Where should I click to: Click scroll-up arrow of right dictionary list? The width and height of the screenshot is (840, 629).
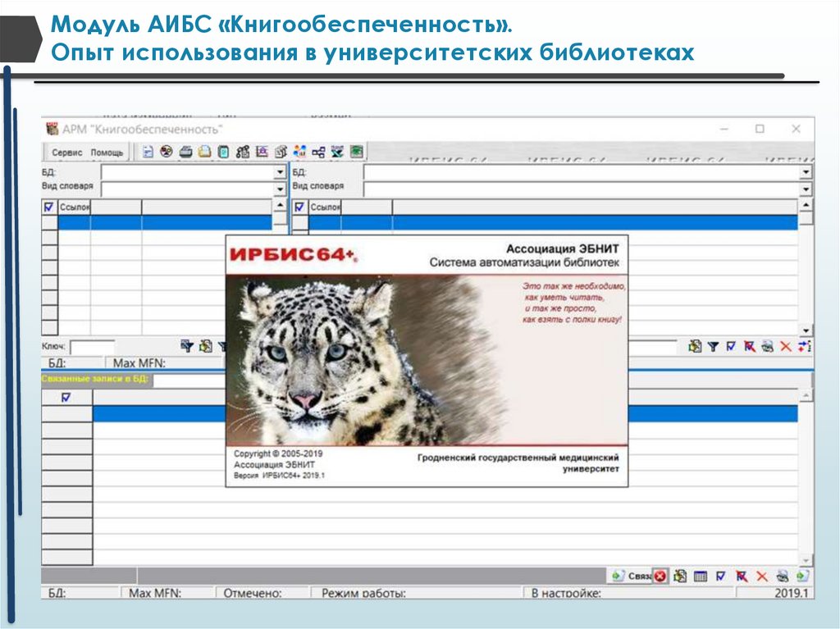pyautogui.click(x=806, y=206)
